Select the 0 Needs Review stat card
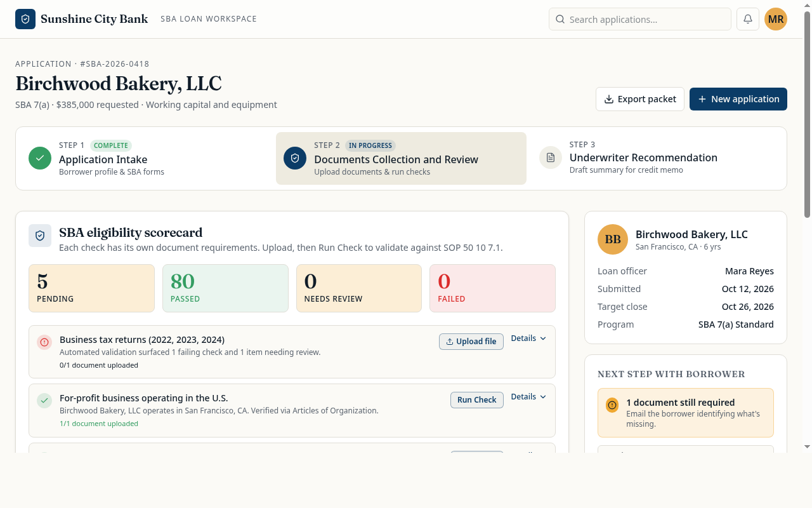812x508 pixels. tap(359, 288)
